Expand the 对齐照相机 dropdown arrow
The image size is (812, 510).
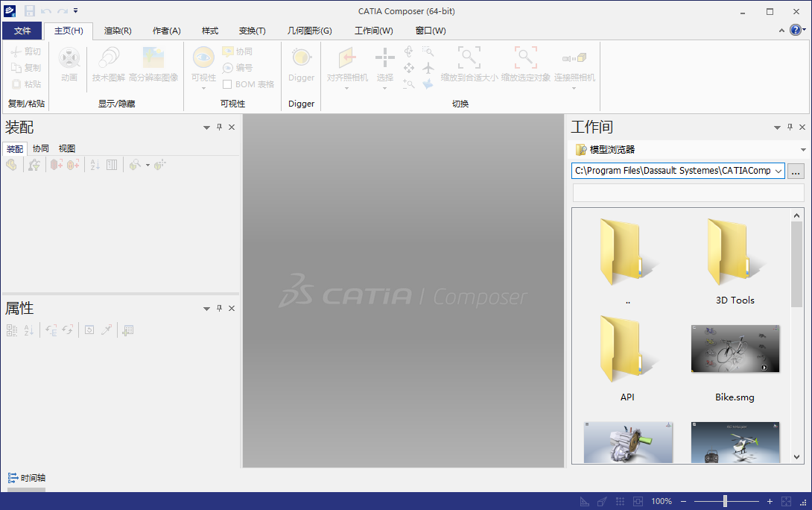(347, 88)
